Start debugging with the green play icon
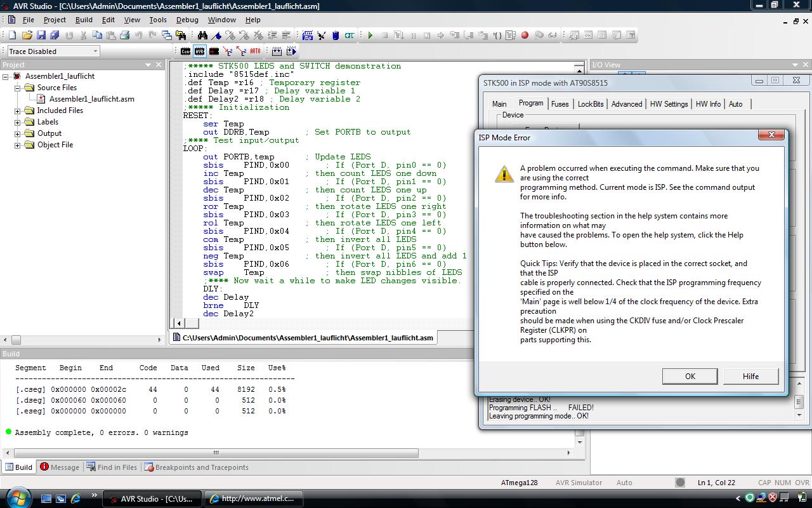Image resolution: width=812 pixels, height=508 pixels. tap(370, 36)
